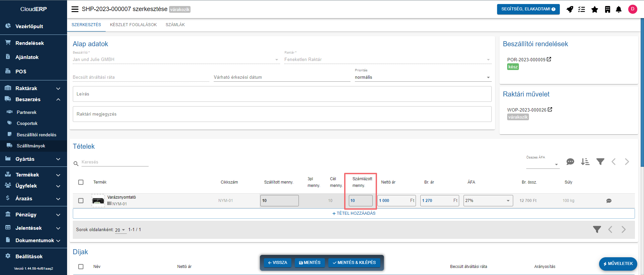Click the sort icon above items table
Image resolution: width=644 pixels, height=275 pixels.
coord(585,162)
